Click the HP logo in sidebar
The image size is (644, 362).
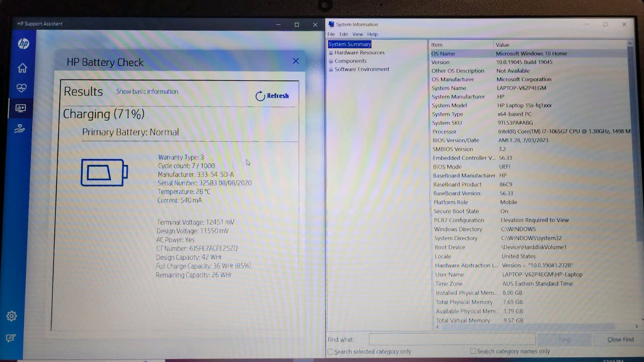click(23, 43)
